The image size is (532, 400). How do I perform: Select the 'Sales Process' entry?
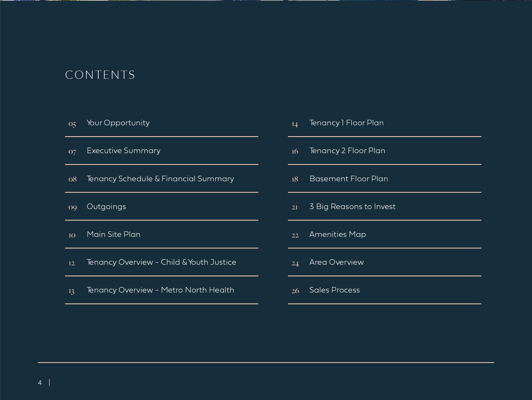click(334, 290)
